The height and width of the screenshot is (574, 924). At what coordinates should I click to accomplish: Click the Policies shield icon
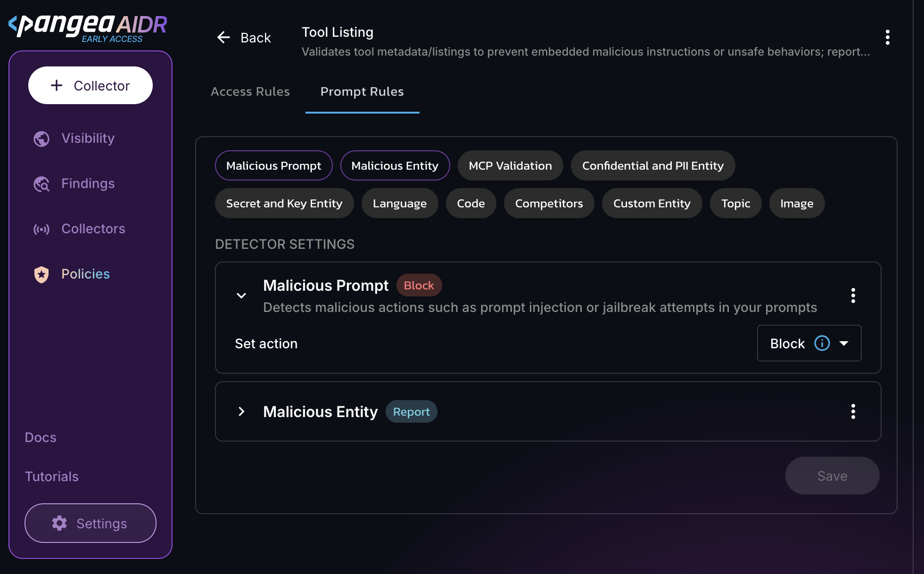(41, 274)
